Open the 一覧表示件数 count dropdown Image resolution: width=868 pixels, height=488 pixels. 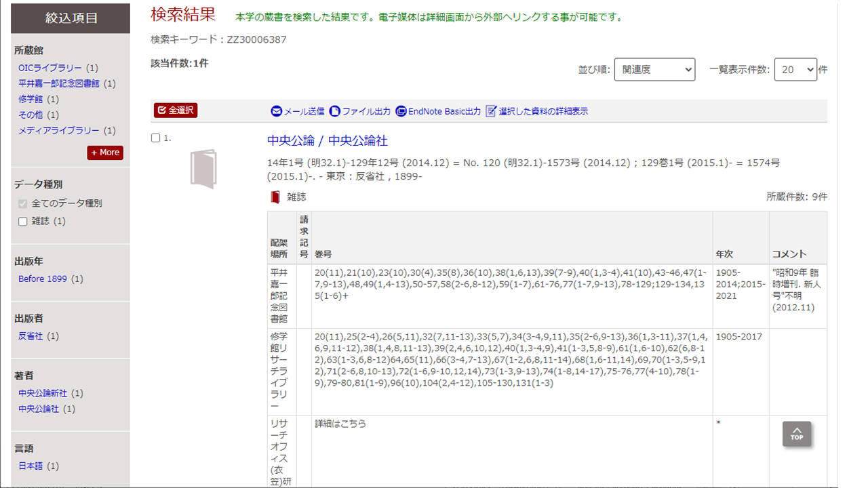point(795,69)
